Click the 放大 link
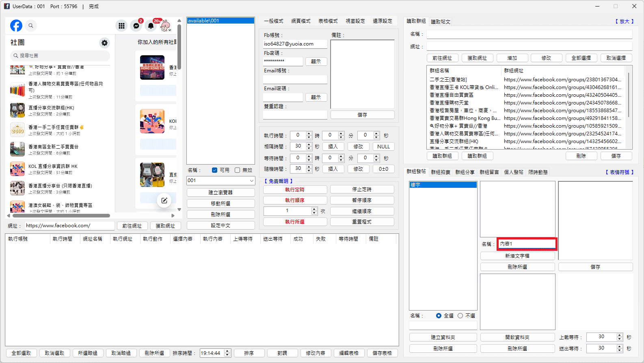644x363 pixels. point(625,22)
